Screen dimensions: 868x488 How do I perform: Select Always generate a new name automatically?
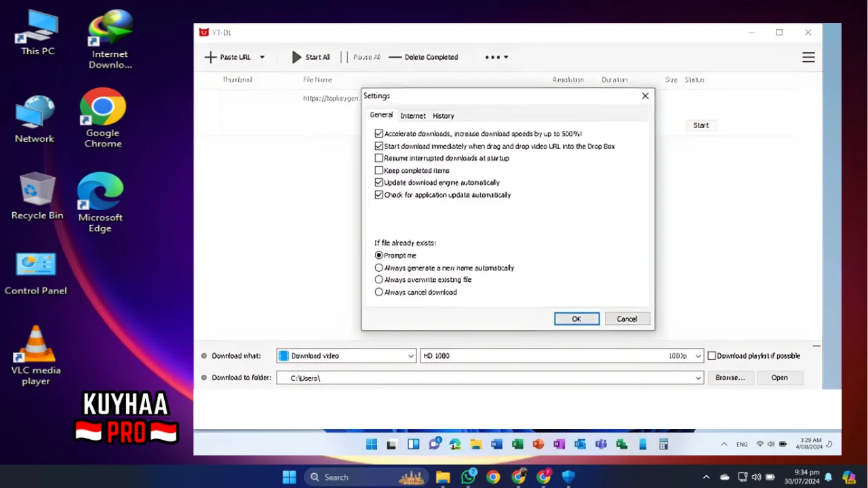tap(379, 268)
